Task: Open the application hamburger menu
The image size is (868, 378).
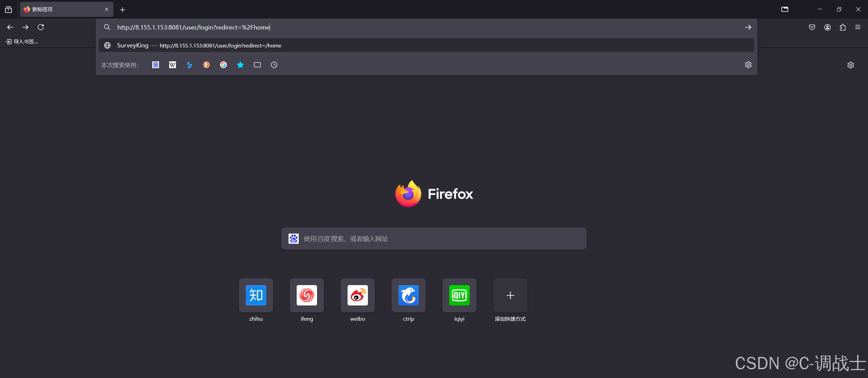Action: tap(858, 27)
